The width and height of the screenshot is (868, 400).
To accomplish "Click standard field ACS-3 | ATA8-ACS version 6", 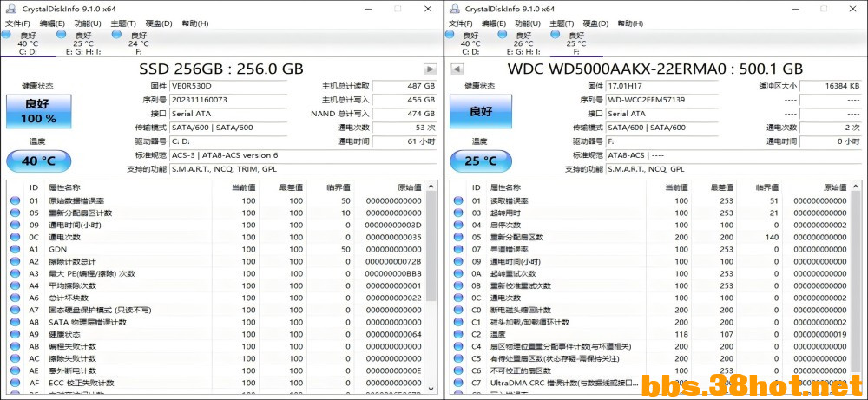I will [303, 155].
